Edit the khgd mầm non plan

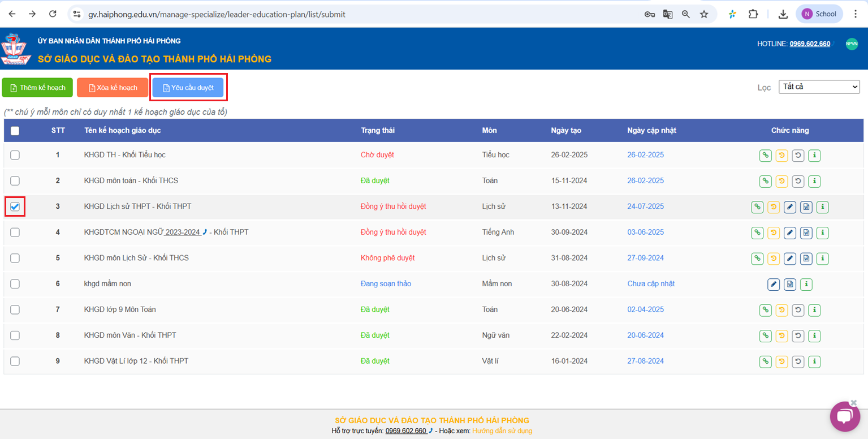[x=774, y=284]
